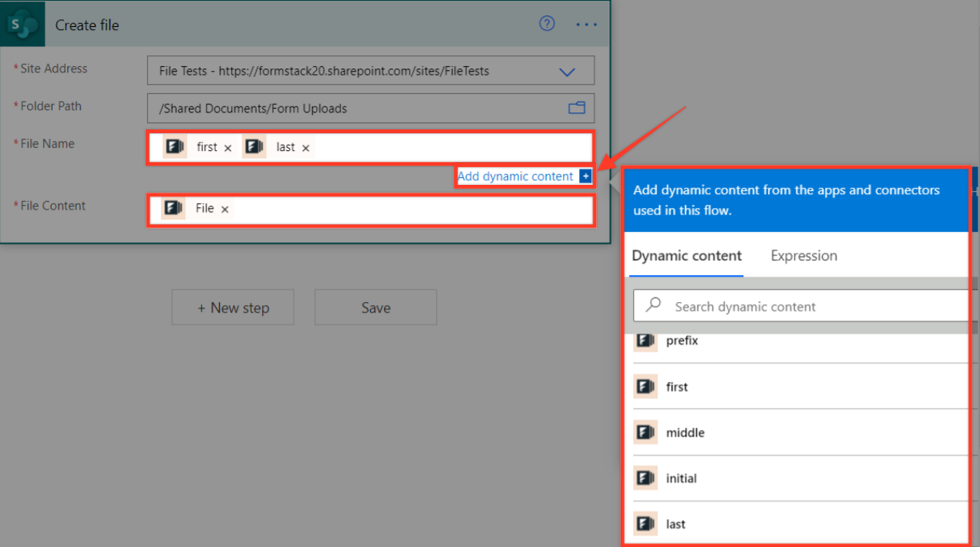Insert the 'prefix' dynamic content item
The image size is (980, 547).
coord(682,341)
